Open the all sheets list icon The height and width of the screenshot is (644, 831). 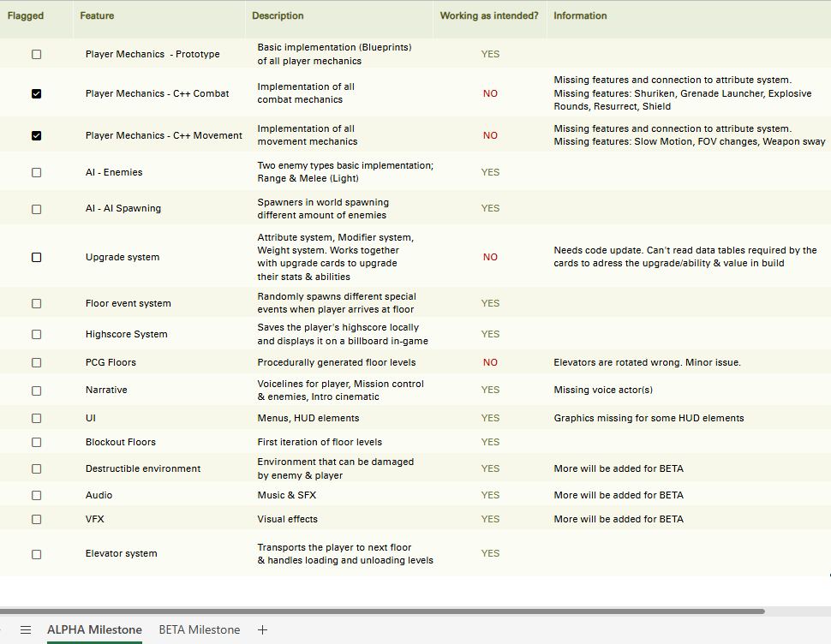pyautogui.click(x=26, y=629)
